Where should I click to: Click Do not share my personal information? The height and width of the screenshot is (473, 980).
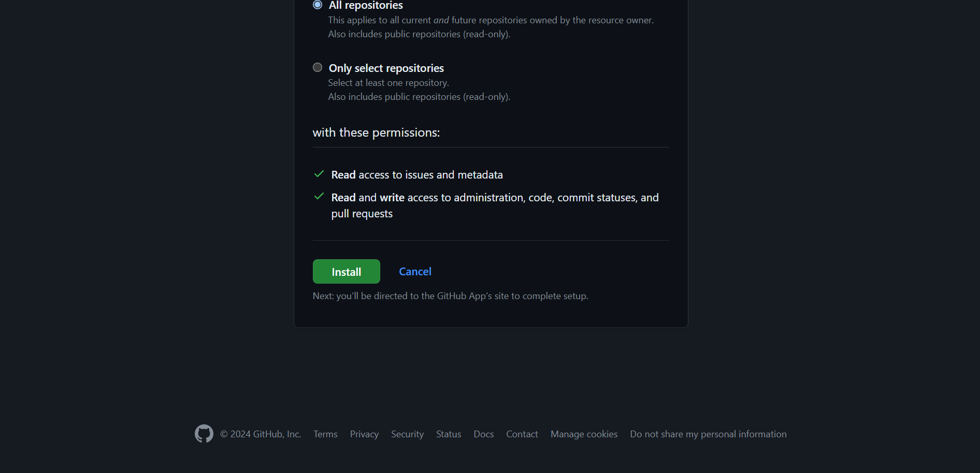pos(708,434)
